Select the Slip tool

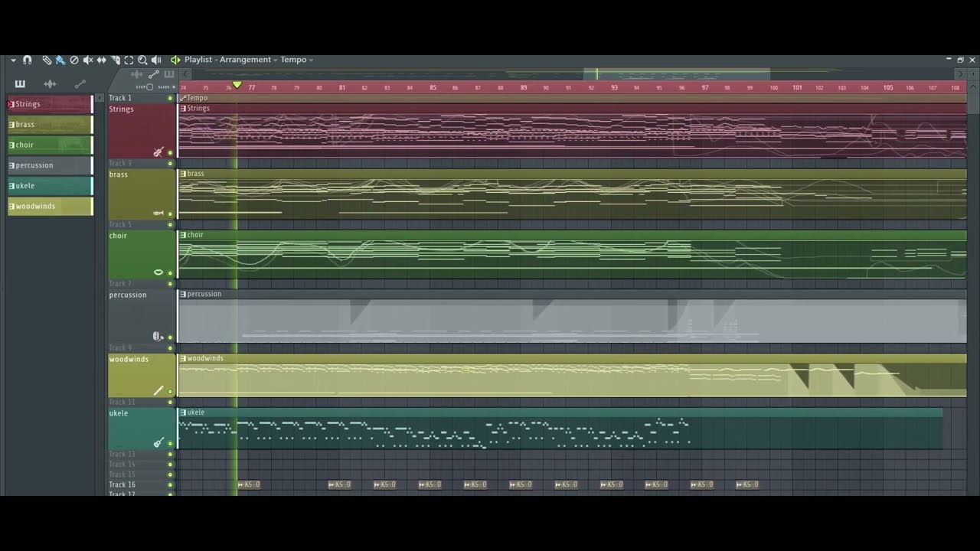coord(102,60)
